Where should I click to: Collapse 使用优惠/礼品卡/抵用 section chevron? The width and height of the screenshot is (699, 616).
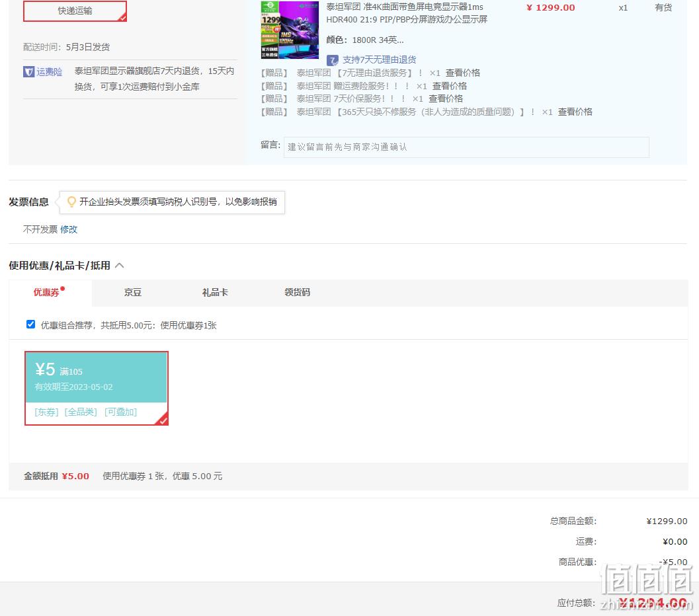coord(120,266)
